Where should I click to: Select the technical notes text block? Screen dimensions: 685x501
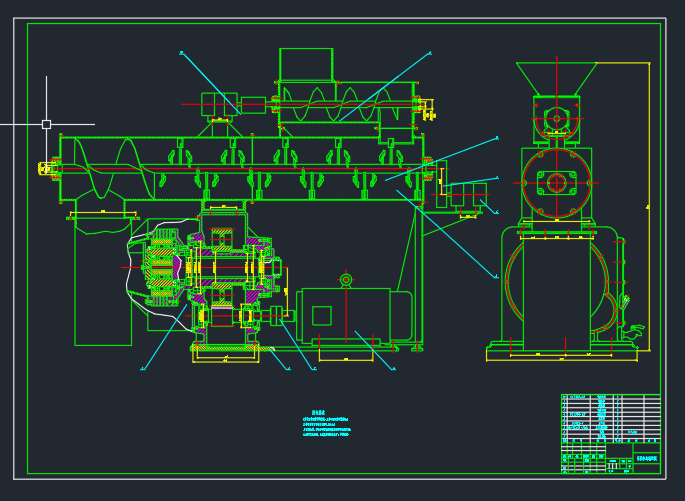(326, 424)
